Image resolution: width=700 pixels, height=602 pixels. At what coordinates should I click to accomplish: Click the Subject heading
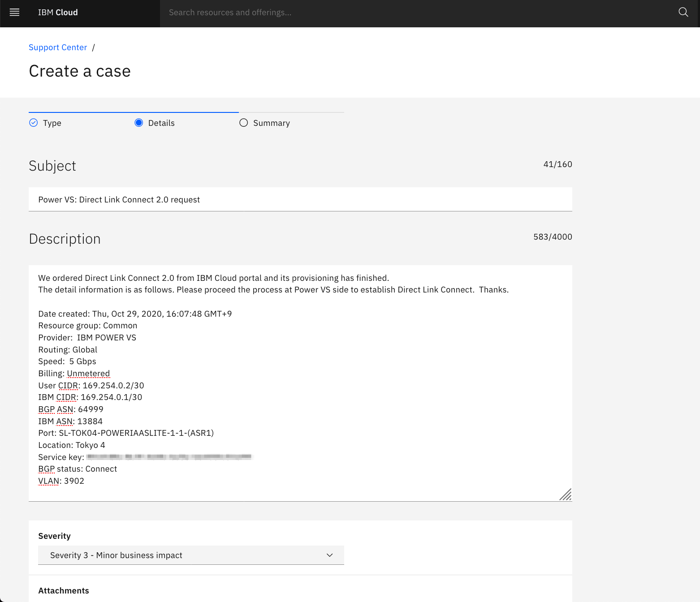52,166
